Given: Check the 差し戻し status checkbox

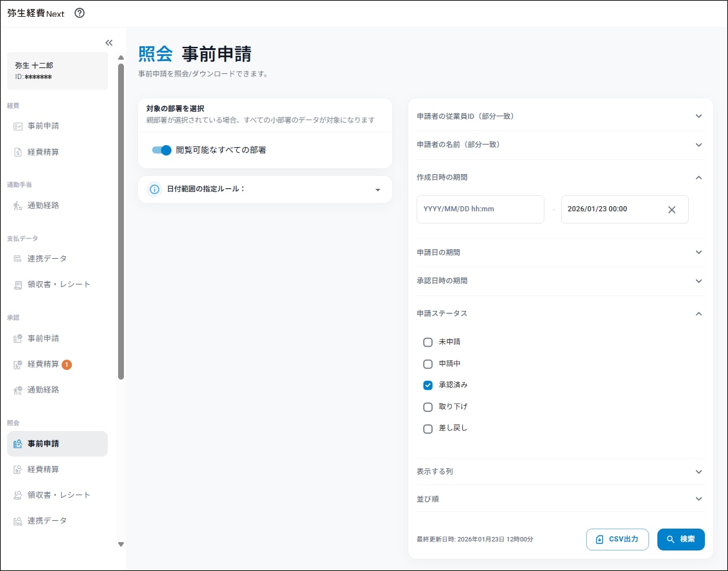Looking at the screenshot, I should click(x=428, y=429).
